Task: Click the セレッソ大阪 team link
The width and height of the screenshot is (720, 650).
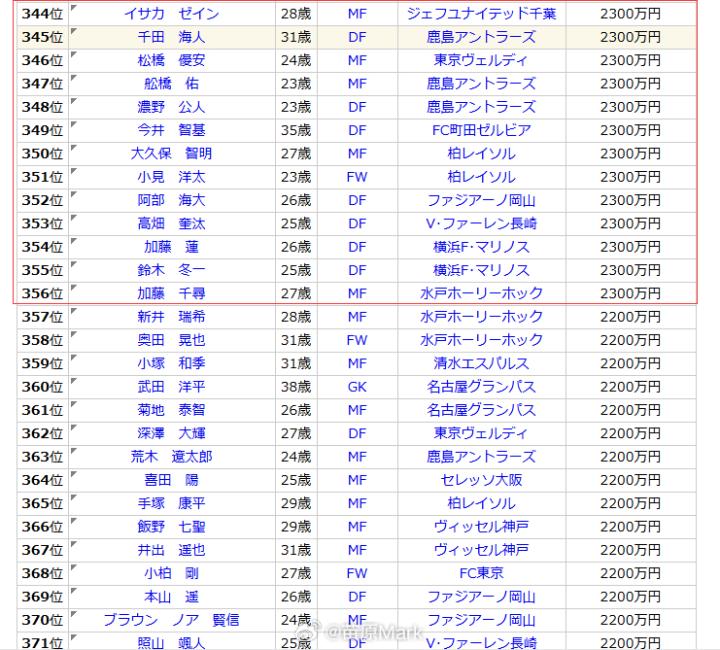Action: point(481,480)
